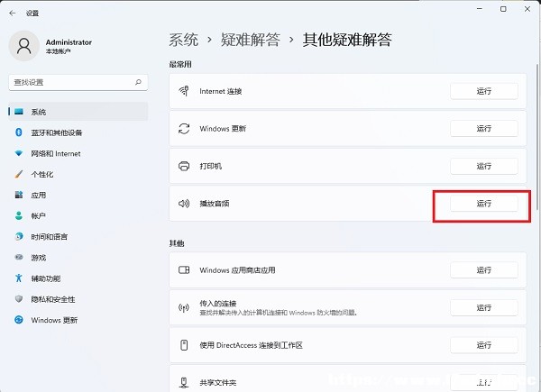Minimize the Settings window
This screenshot has height=392, width=541.
480,9
